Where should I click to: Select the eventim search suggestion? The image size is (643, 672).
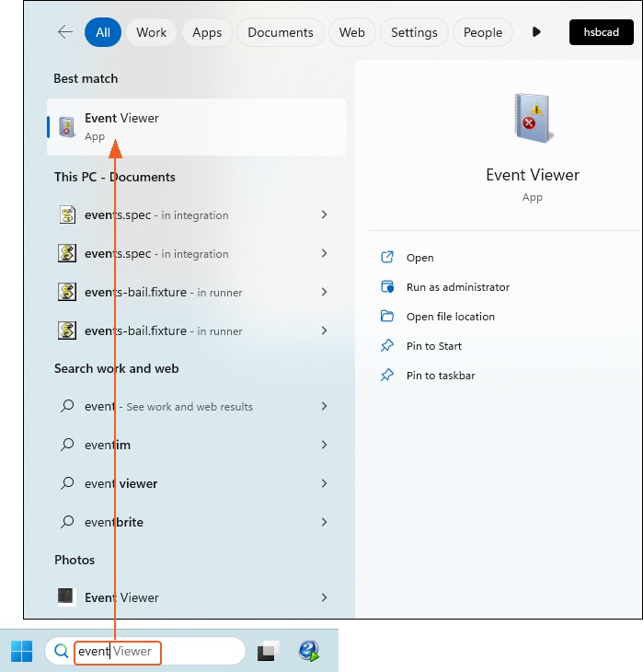196,445
